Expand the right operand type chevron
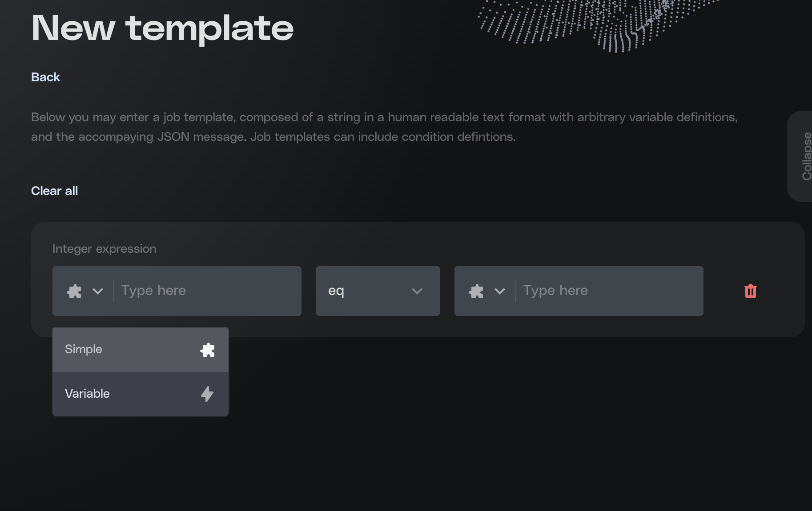The width and height of the screenshot is (812, 511). click(500, 291)
